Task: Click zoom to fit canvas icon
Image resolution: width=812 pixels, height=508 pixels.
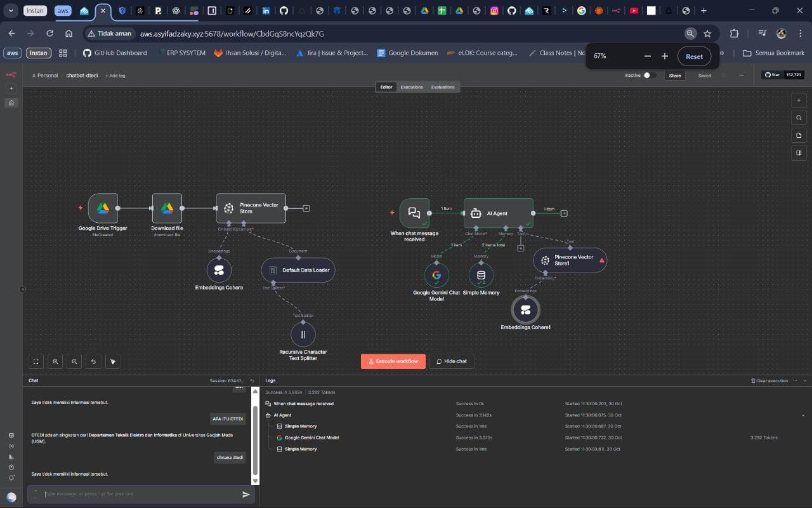Action: 36,361
